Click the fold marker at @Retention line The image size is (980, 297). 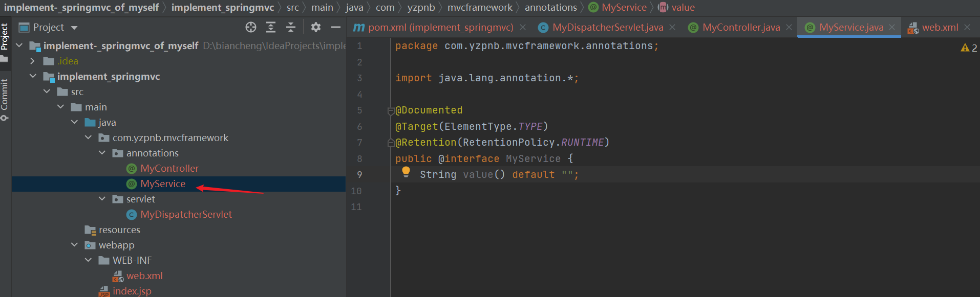391,143
